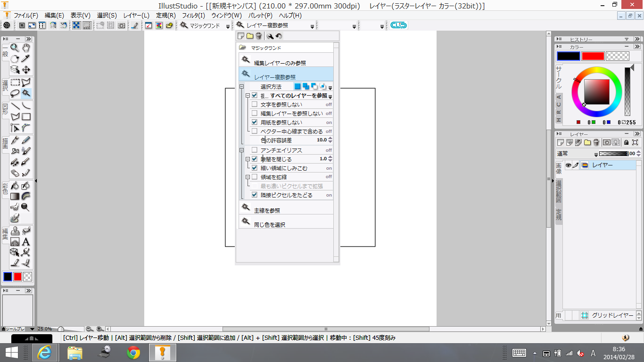
Task: Click the CLIP logo button in toolbar
Action: click(398, 25)
